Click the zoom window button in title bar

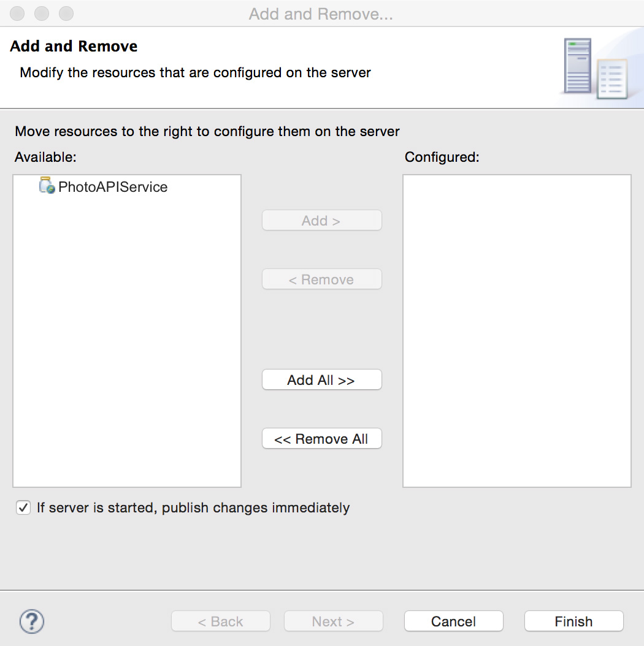coord(66,13)
